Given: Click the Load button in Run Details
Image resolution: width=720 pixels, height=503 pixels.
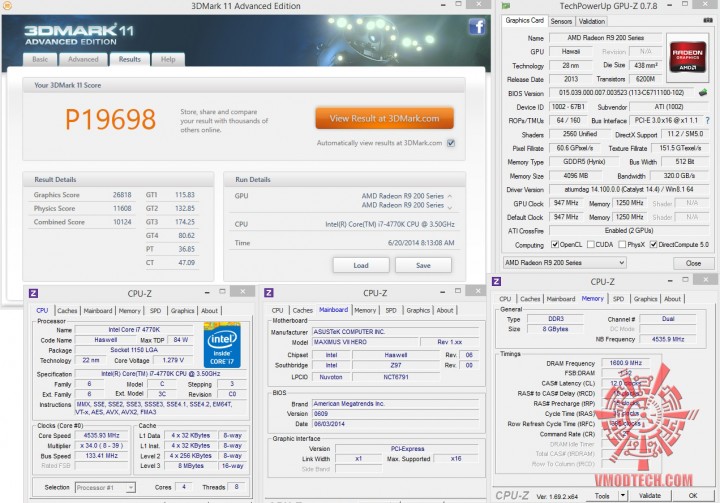Looking at the screenshot, I should click(x=361, y=265).
